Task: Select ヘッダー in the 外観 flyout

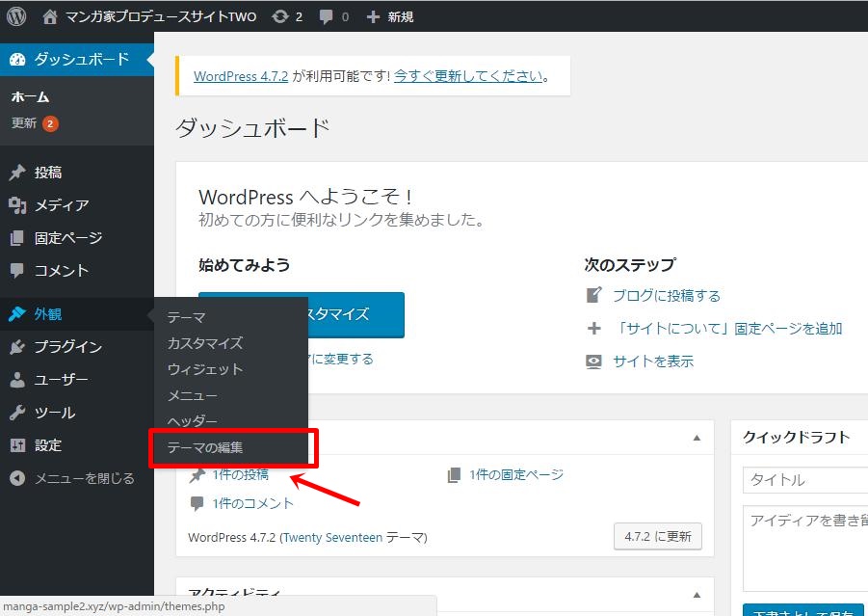Action: click(192, 421)
